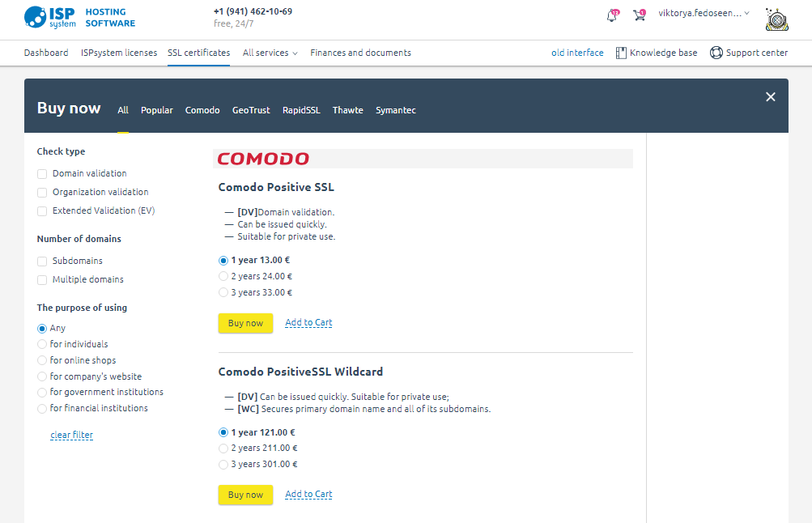Switch to the old interface link

click(577, 53)
